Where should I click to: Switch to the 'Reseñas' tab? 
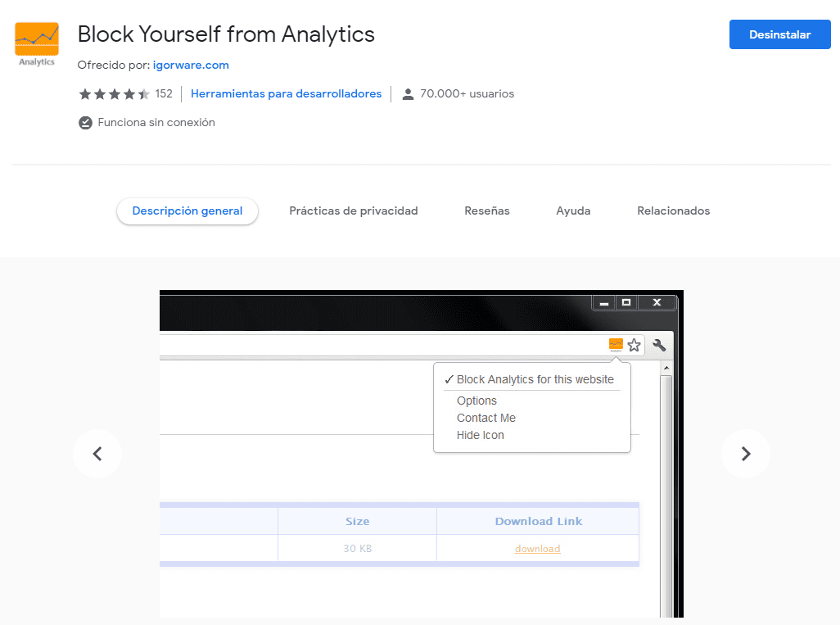[486, 211]
